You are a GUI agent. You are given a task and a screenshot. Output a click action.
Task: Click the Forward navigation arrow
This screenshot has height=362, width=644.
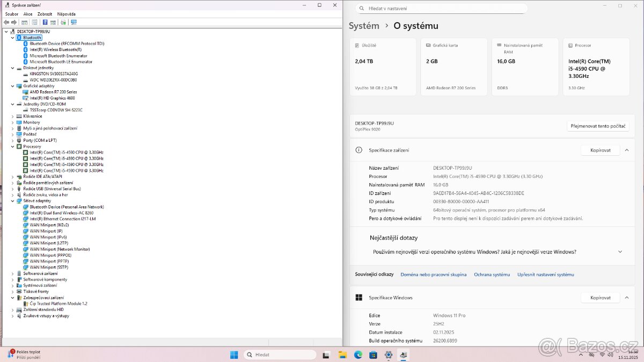coord(13,22)
